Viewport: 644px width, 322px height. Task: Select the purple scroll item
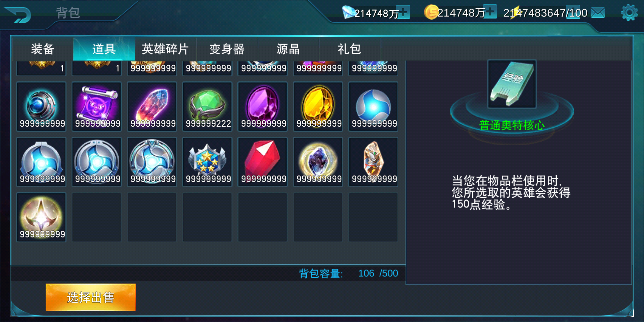tap(97, 107)
